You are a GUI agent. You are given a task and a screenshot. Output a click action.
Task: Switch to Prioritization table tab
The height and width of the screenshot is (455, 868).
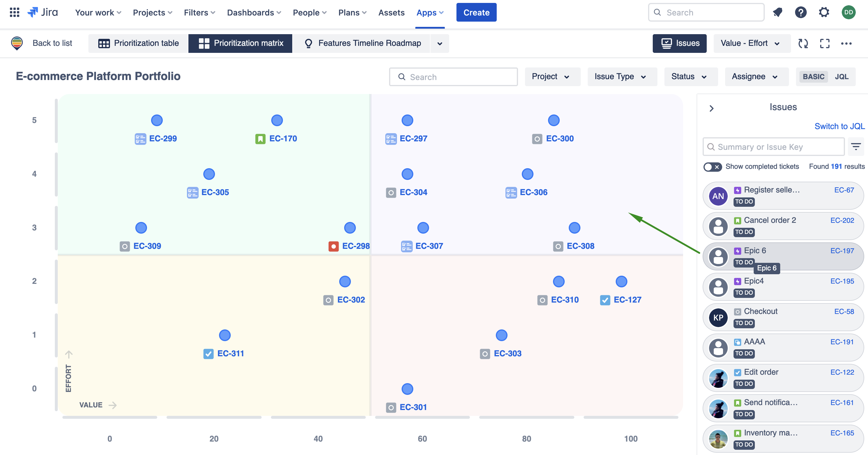tap(139, 43)
